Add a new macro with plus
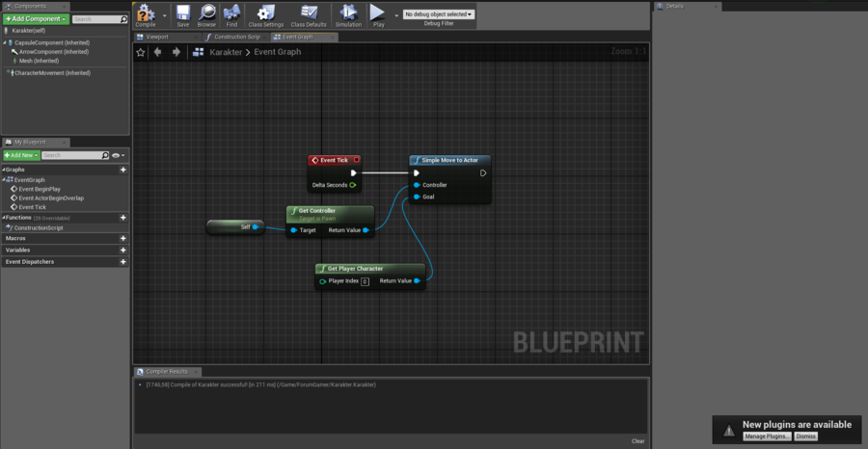This screenshot has width=868, height=449. [x=122, y=238]
